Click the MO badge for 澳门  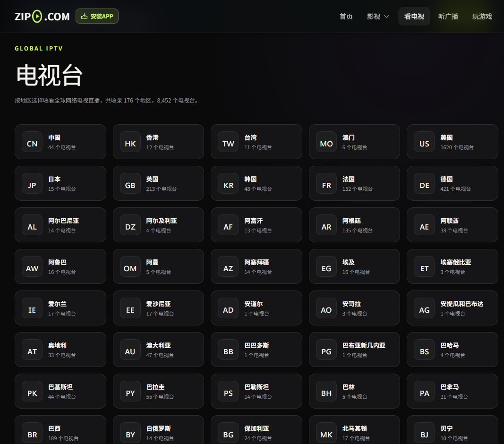pos(326,142)
